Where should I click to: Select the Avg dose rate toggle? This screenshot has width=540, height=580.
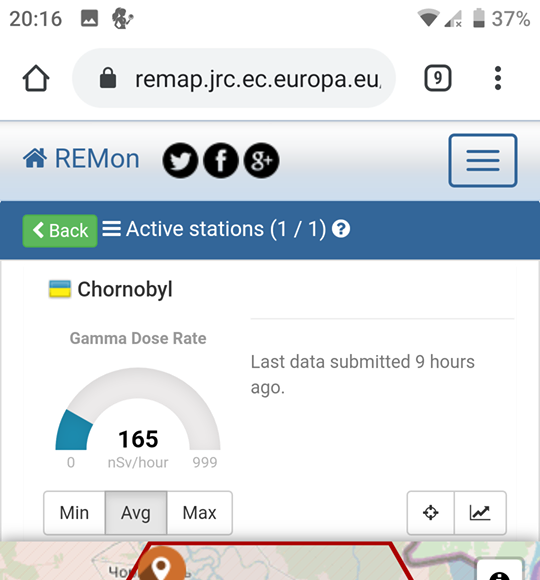[x=136, y=513]
